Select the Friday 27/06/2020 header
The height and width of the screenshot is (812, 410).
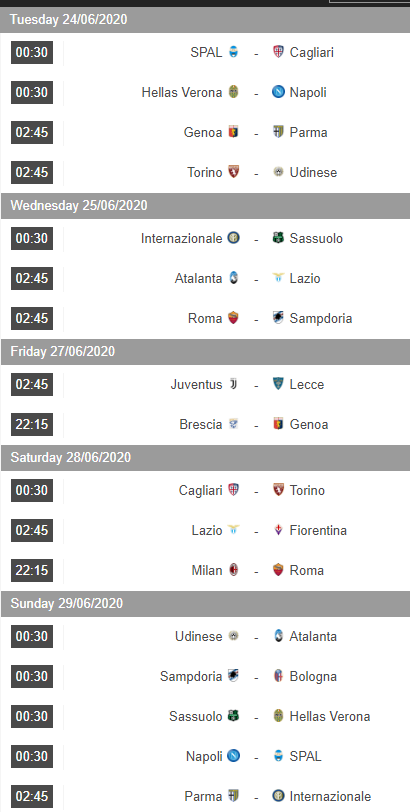205,352
